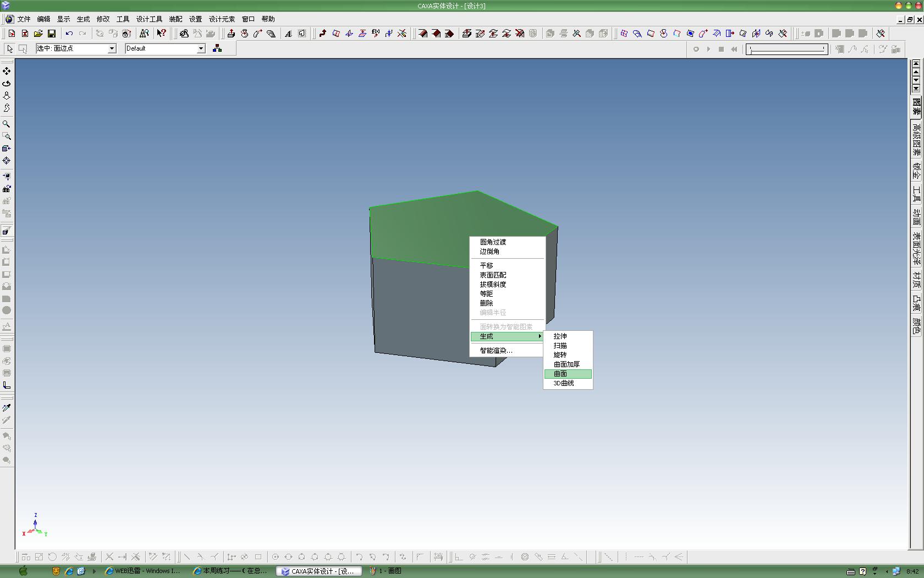Select the orbit rotate camera tool
This screenshot has height=578, width=924.
pyautogui.click(x=7, y=83)
